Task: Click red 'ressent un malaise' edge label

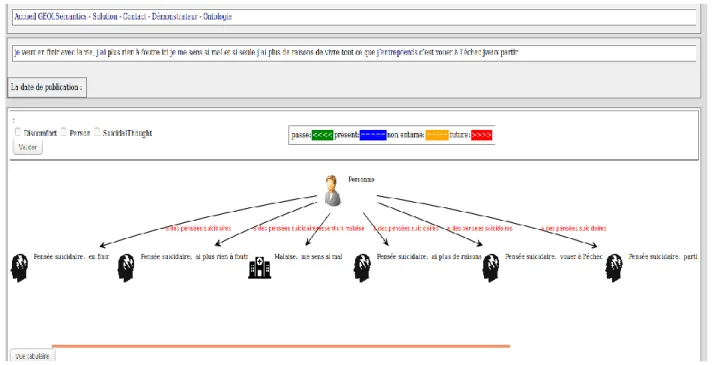Action: pyautogui.click(x=339, y=228)
